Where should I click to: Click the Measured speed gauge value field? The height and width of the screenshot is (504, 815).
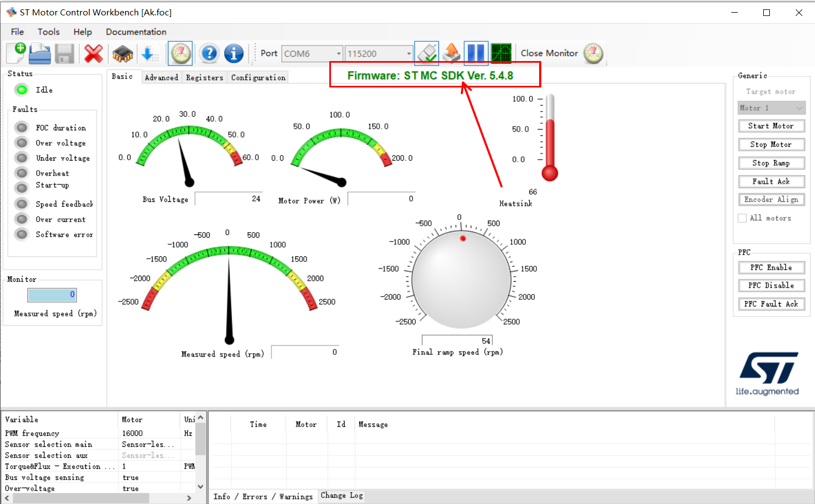(306, 352)
